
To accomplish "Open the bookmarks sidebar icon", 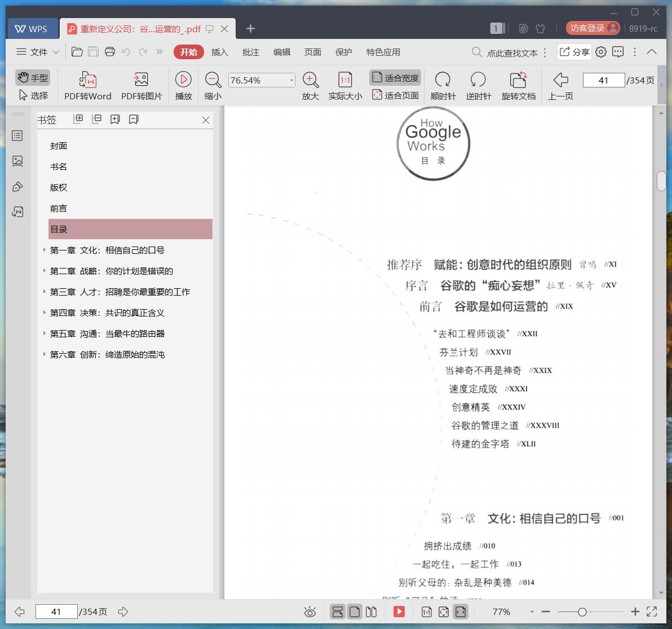I will click(x=17, y=136).
